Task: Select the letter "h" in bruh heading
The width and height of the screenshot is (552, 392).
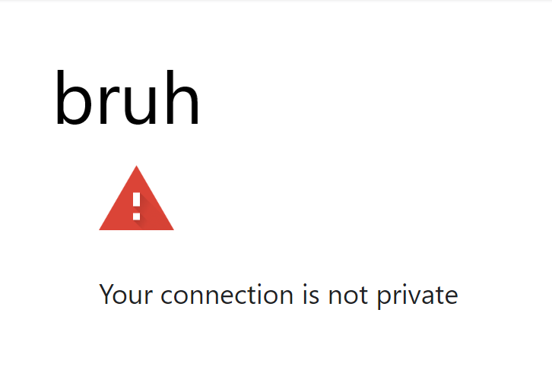Action: click(182, 96)
